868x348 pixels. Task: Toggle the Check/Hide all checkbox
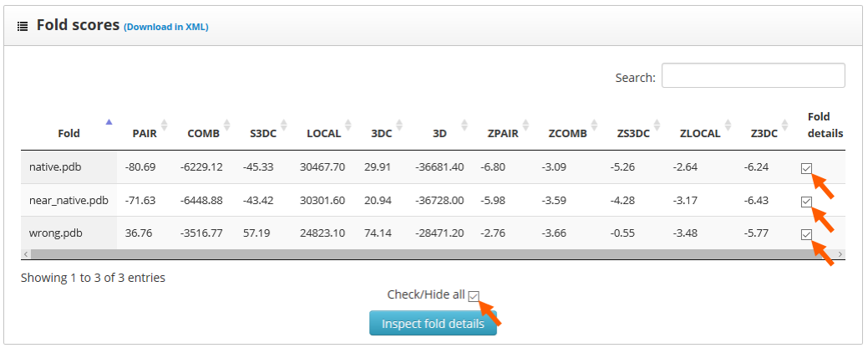point(474,296)
